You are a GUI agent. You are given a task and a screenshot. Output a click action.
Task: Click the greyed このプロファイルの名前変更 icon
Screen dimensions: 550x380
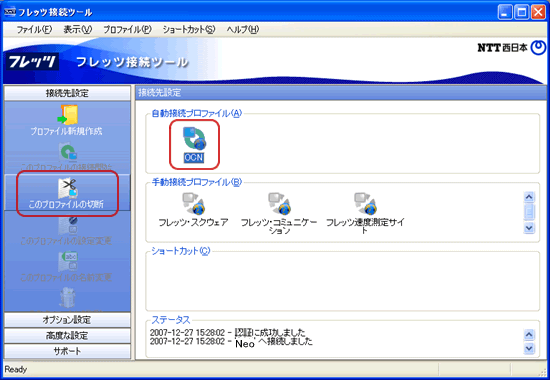tap(67, 262)
